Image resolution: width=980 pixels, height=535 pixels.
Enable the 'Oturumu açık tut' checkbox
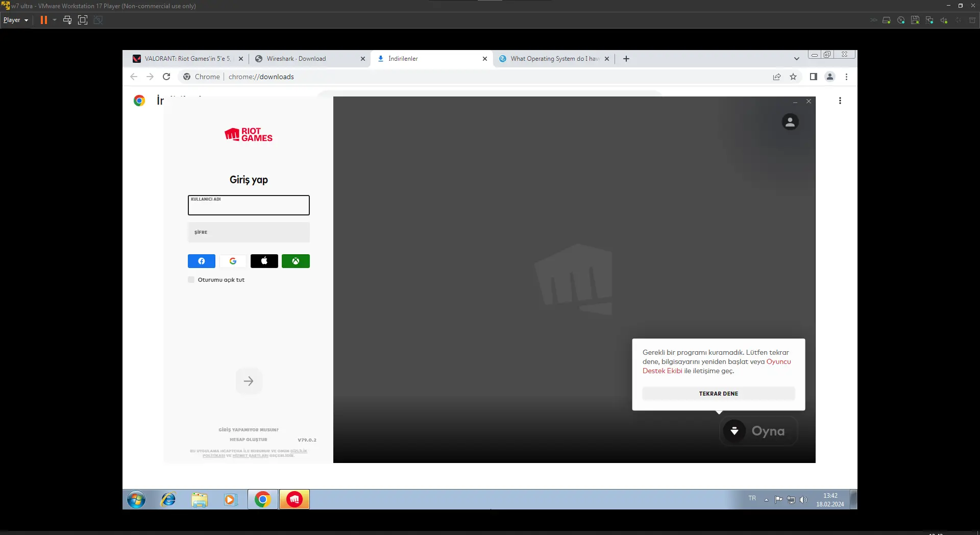[191, 280]
